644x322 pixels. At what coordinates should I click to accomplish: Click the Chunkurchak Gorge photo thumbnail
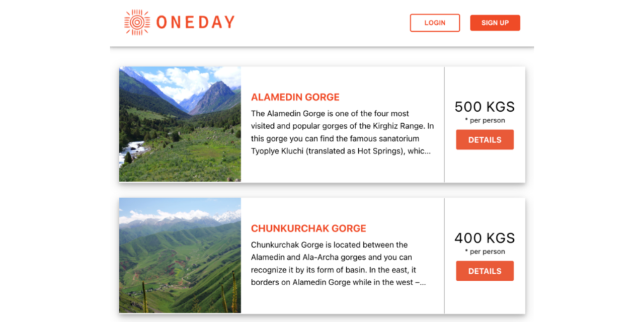180,255
